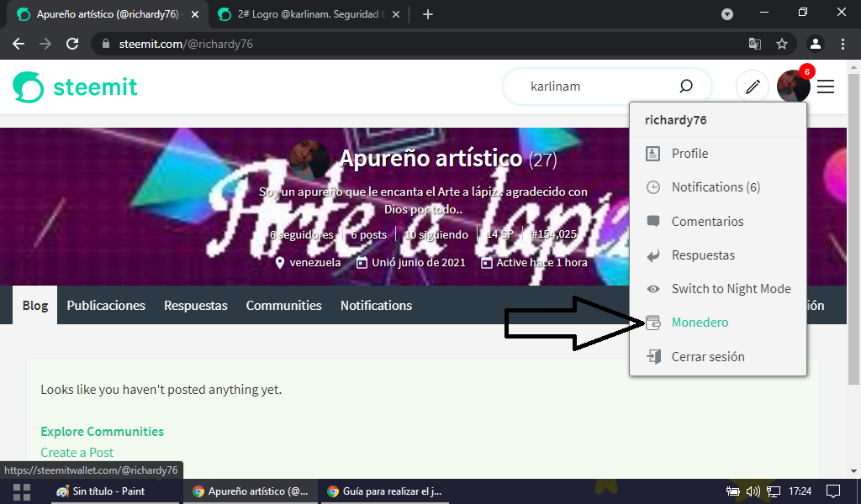Click the Comentarios speech bubble icon
861x504 pixels.
click(652, 222)
